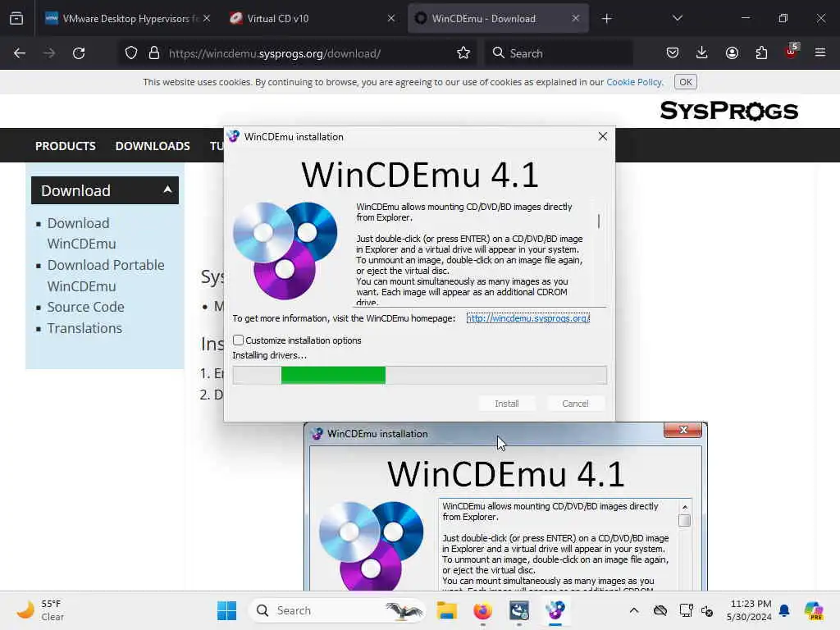List all tabs dropdown arrow
The width and height of the screenshot is (840, 630).
(677, 18)
